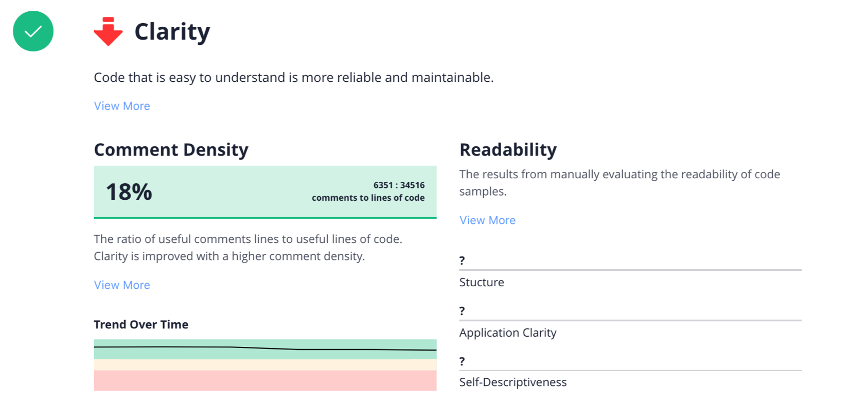Click the green checkmark status icon

(x=33, y=31)
